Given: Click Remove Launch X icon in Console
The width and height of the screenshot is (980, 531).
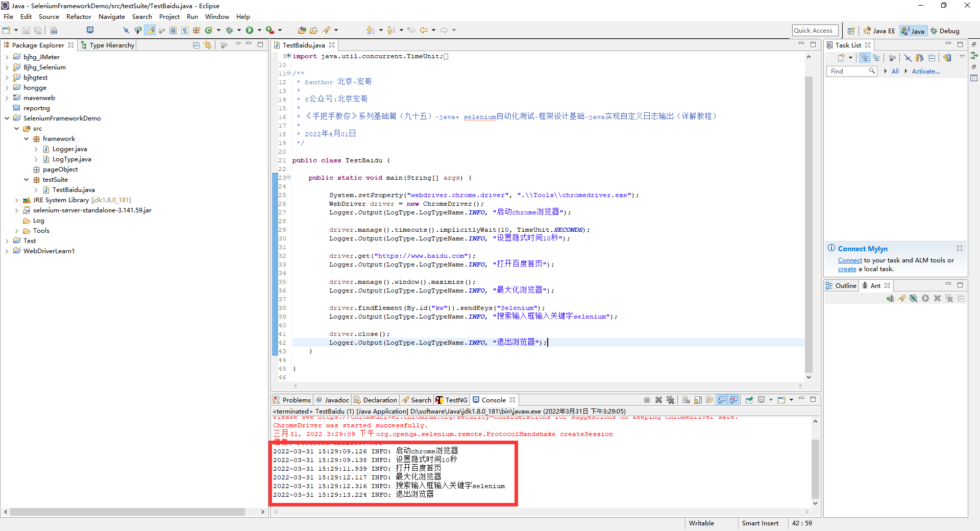Looking at the screenshot, I should pyautogui.click(x=658, y=400).
